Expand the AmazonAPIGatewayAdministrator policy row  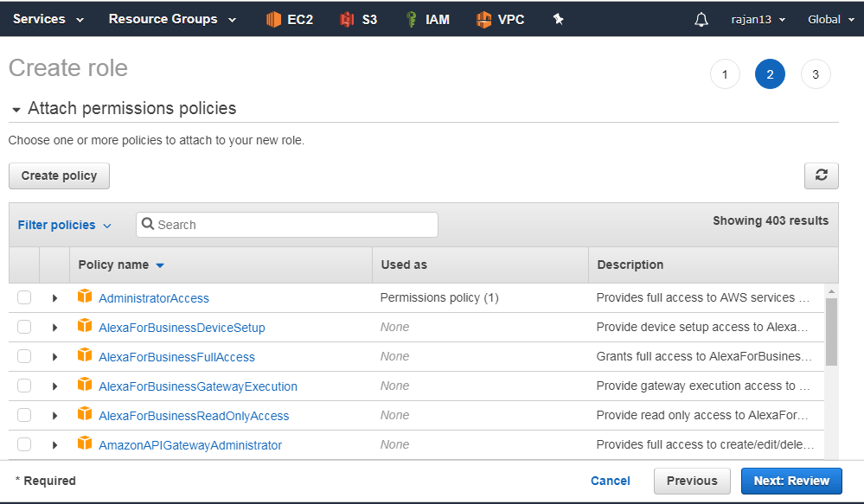click(54, 444)
